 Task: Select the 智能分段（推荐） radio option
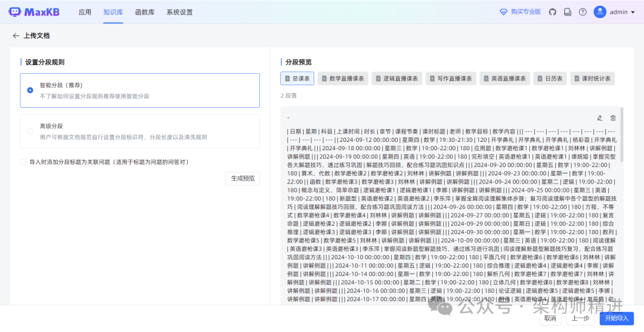tap(30, 90)
